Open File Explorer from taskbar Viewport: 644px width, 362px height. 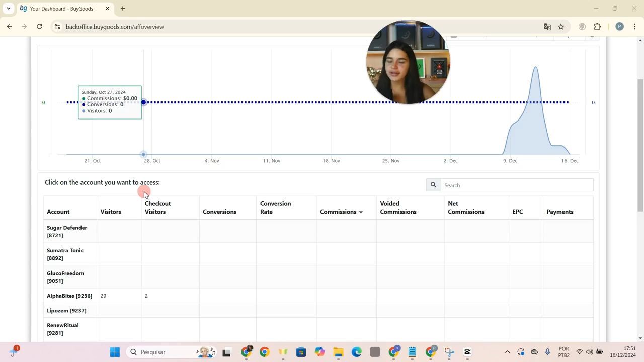[338, 352]
